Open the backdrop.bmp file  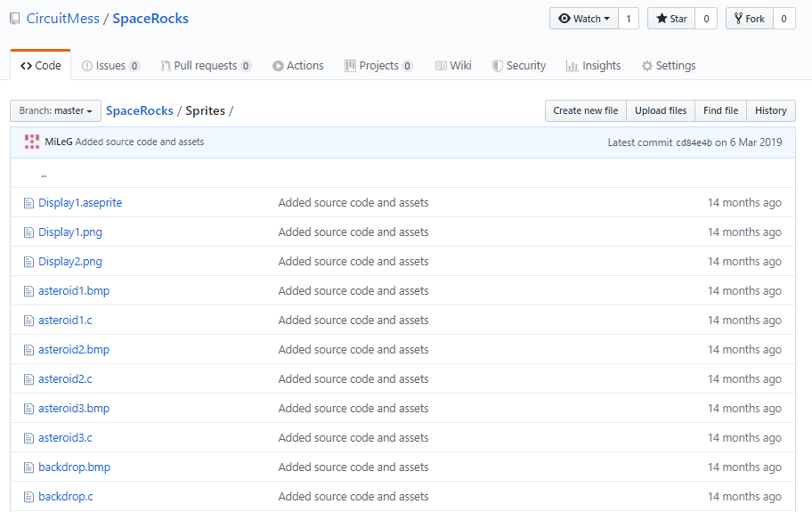[x=75, y=467]
